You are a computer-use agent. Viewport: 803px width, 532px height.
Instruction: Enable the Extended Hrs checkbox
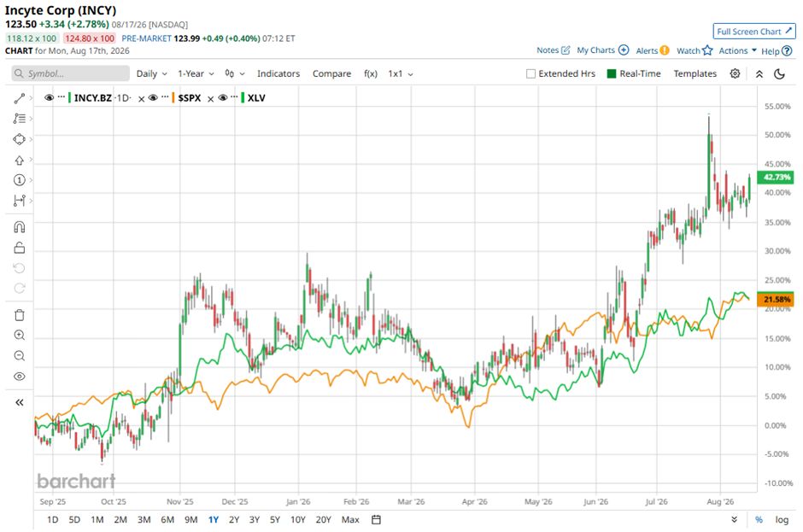531,73
